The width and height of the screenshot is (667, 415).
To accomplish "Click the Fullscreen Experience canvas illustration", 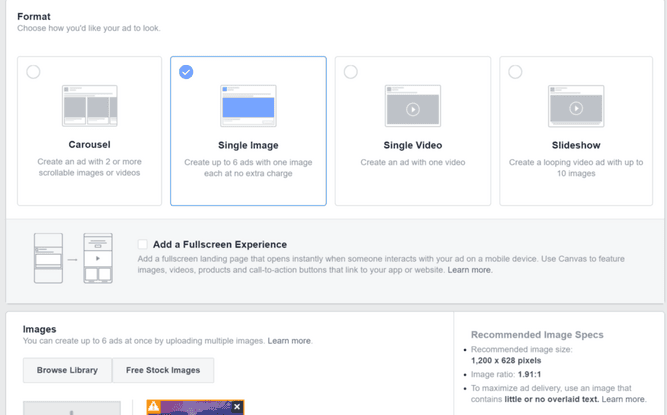I will 73,258.
